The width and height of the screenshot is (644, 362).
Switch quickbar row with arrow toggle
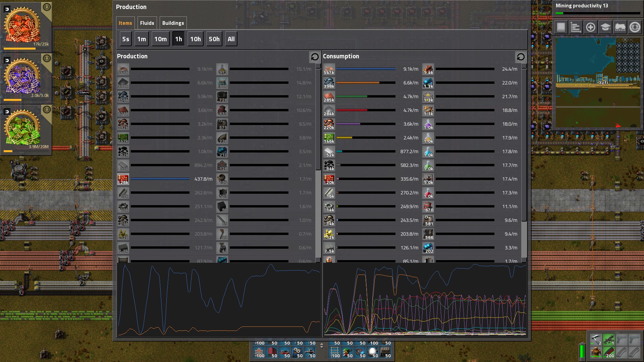[x=322, y=346]
